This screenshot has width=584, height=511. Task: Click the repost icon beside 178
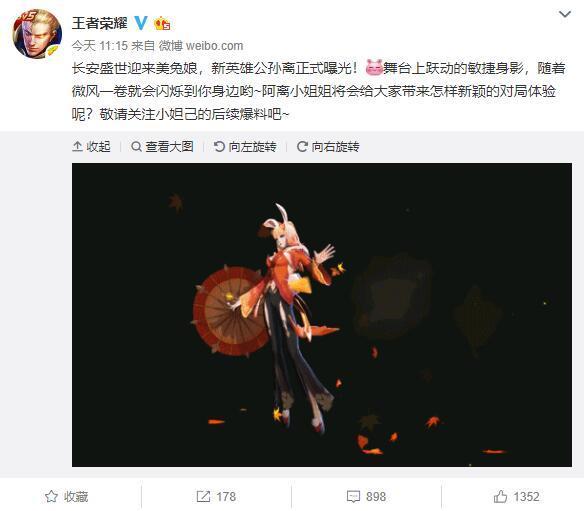coord(203,496)
